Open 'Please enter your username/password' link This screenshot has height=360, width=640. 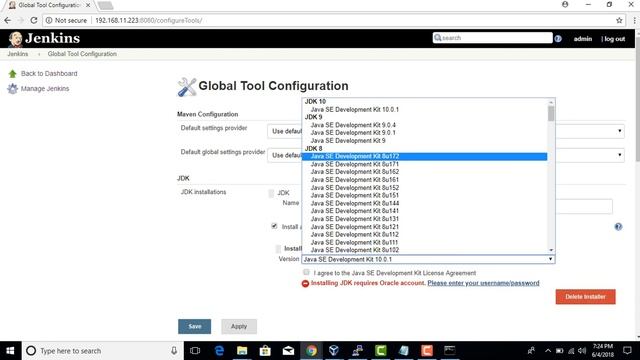[x=483, y=283]
